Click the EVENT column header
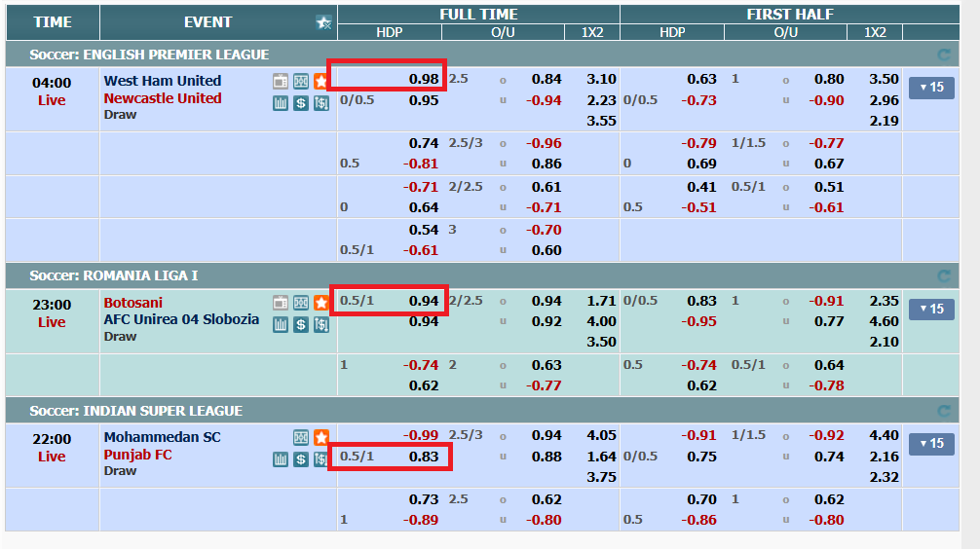Image resolution: width=980 pixels, height=549 pixels. click(207, 22)
